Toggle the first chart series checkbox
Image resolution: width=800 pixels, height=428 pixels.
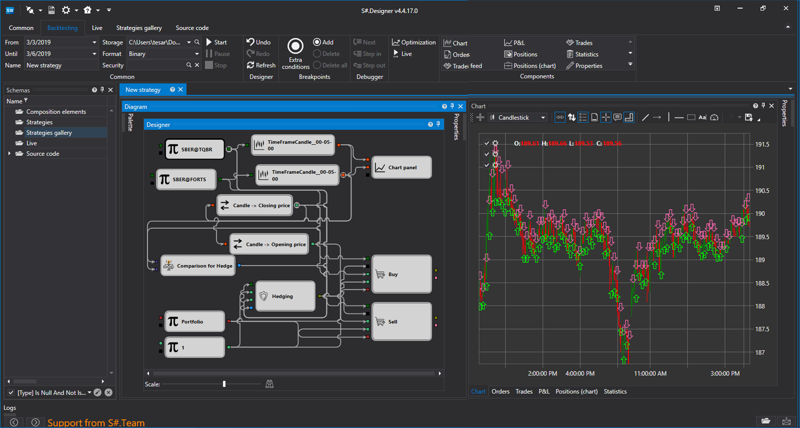coord(487,143)
